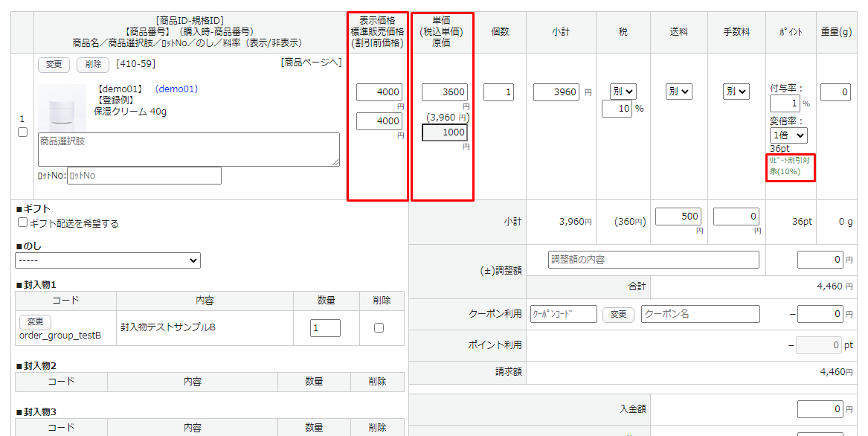The image size is (868, 436).
Task: Click the order_group_testB code text
Action: click(x=60, y=336)
